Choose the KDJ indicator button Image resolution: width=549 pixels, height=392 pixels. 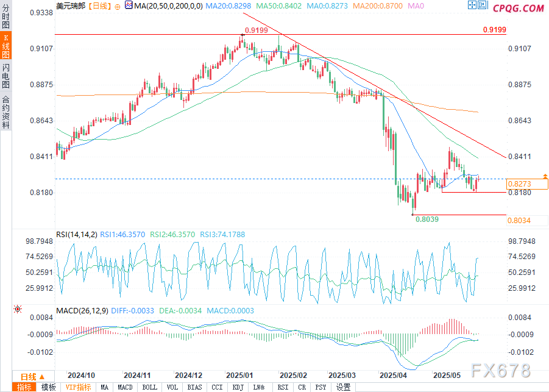point(238,387)
